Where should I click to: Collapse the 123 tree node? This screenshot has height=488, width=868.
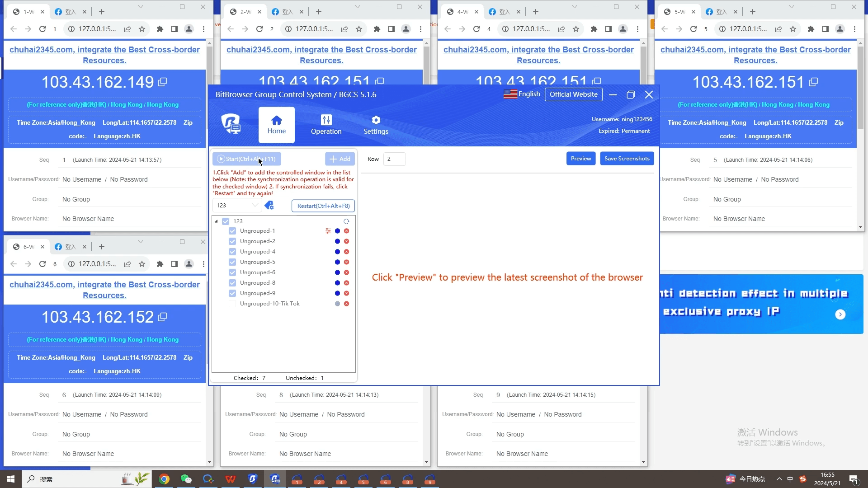coord(216,221)
